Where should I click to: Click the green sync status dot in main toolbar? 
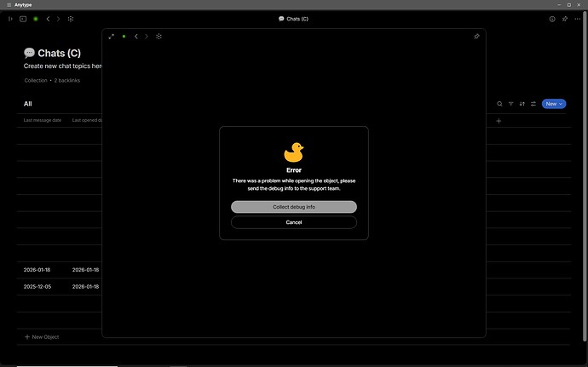[36, 19]
